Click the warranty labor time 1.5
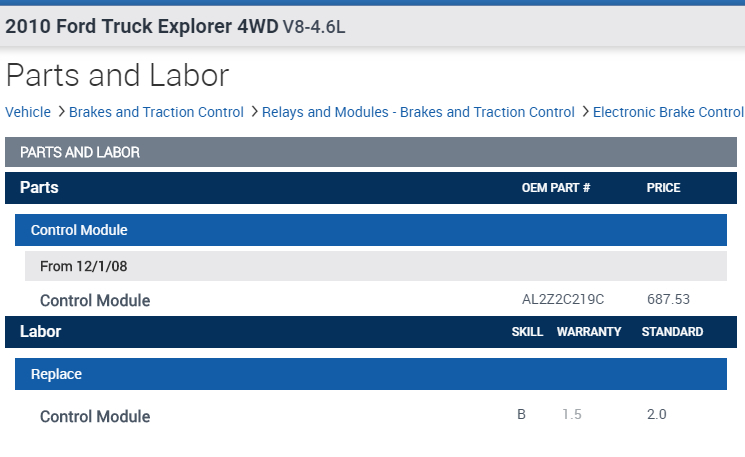 (571, 415)
